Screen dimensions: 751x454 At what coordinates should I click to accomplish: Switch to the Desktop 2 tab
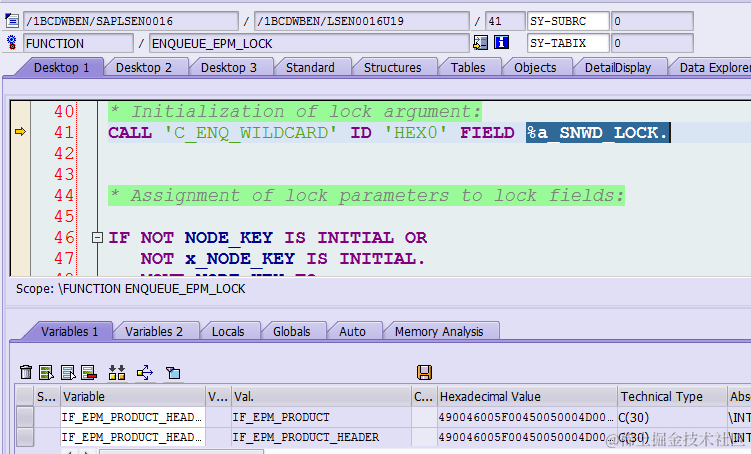point(144,68)
